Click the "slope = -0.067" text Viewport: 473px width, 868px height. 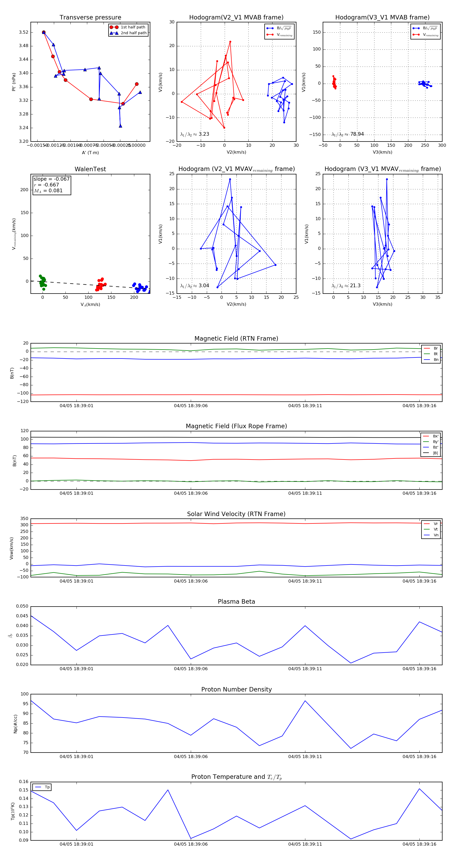(x=52, y=179)
